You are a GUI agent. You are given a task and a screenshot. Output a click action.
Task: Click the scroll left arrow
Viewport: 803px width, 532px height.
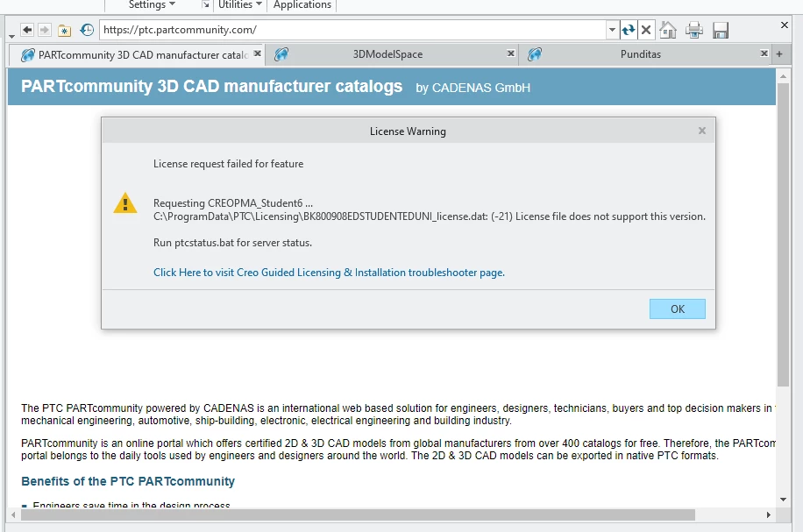click(x=13, y=514)
